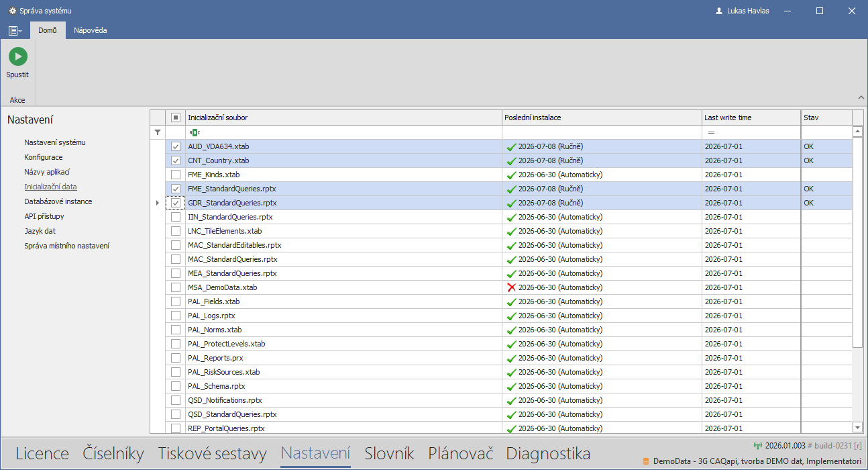Screen dimensions: 868x470
Task: Click the Poslední instalace filter input field
Action: click(x=602, y=132)
